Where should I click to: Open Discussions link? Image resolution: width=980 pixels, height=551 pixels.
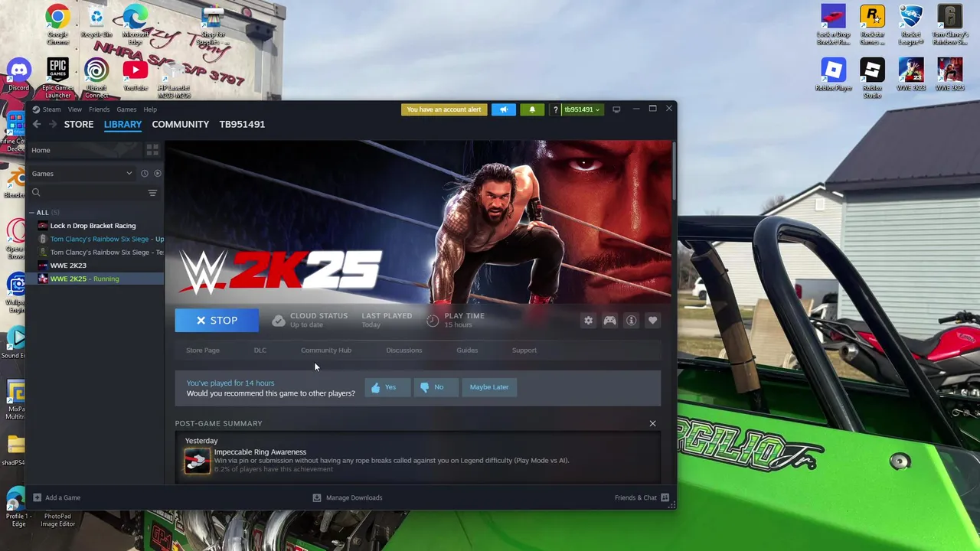(404, 350)
